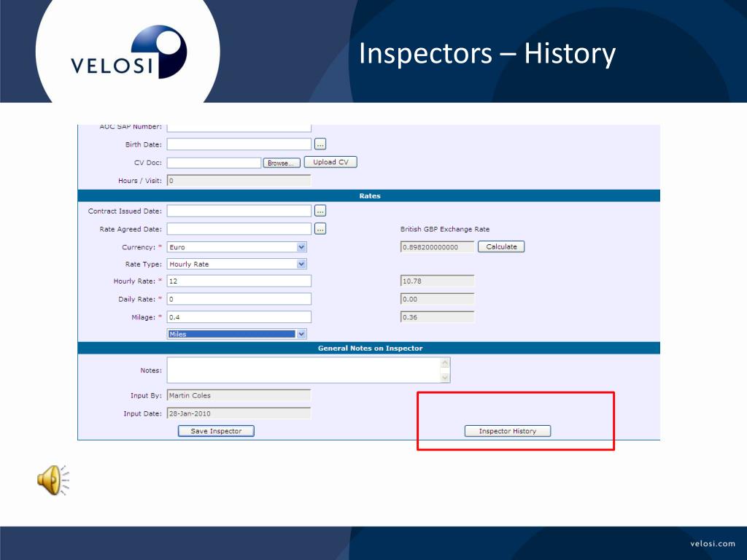This screenshot has height=560, width=747.
Task: Open the Birth Date calendar picker button
Action: [x=320, y=144]
